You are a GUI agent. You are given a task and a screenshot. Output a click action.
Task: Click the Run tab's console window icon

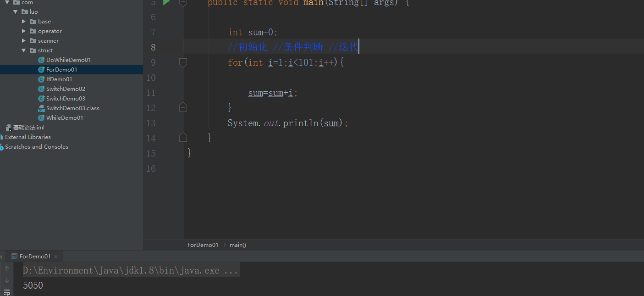[14, 256]
